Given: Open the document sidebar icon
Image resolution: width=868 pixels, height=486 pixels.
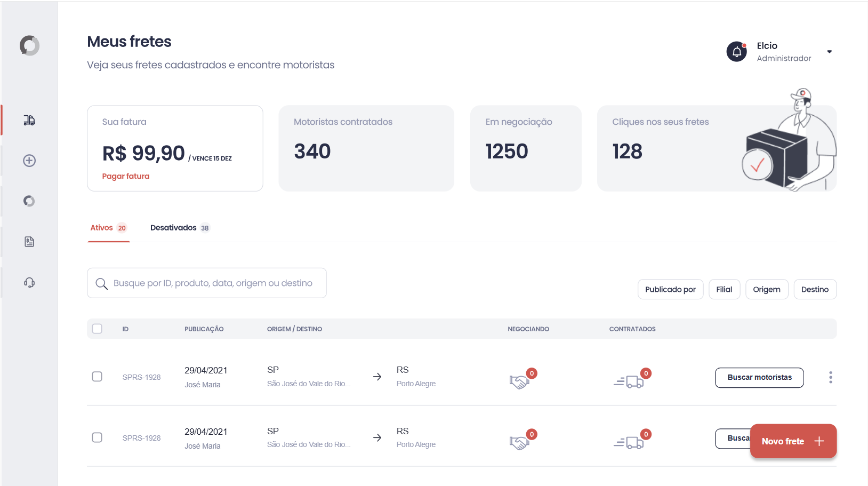Looking at the screenshot, I should click(29, 242).
